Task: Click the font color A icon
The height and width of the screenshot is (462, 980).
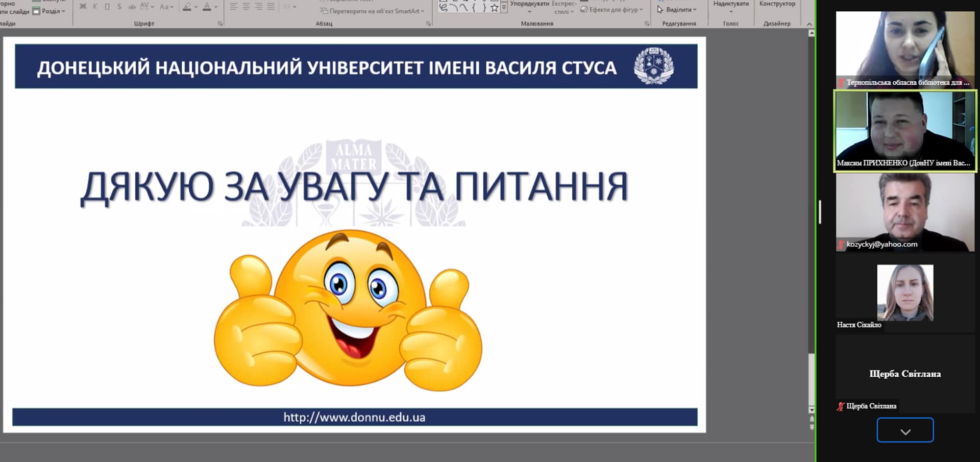Action: pos(207,7)
